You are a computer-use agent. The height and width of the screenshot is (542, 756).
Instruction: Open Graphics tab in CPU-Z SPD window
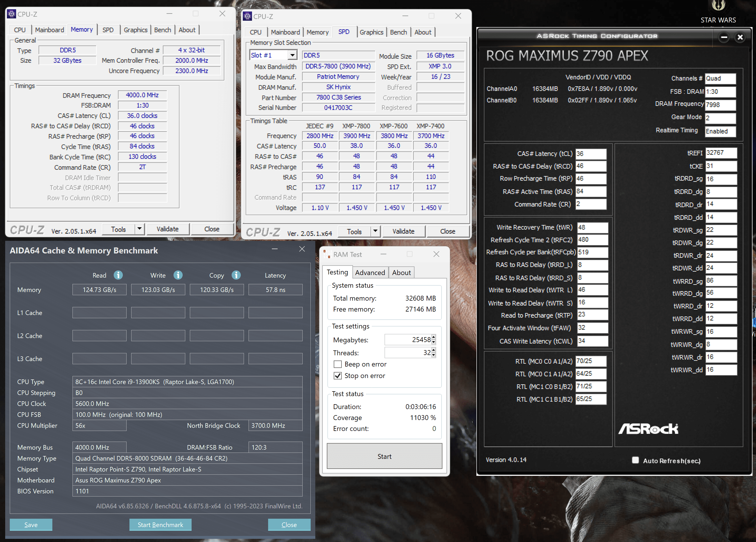[x=371, y=32]
